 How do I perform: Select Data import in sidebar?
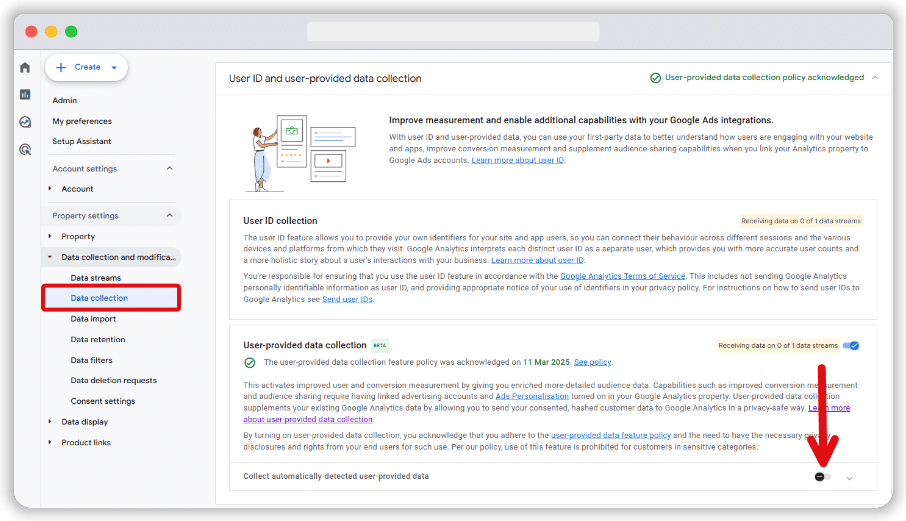(93, 318)
